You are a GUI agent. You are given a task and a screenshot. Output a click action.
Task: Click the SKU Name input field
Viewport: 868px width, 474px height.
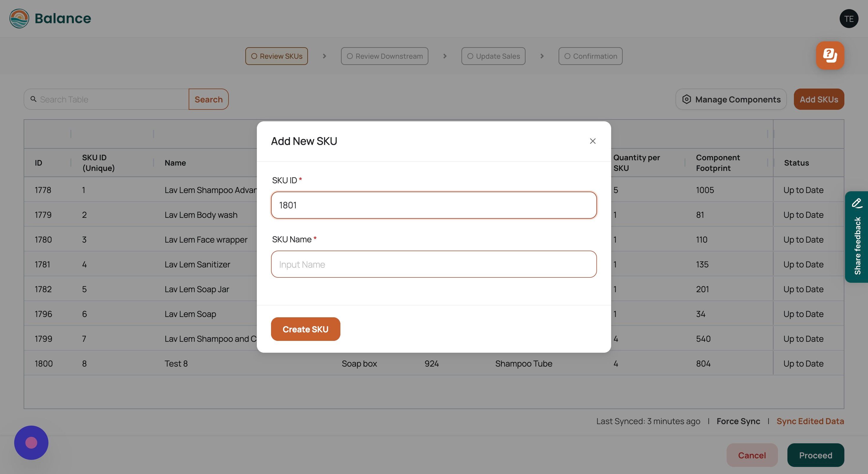click(x=434, y=264)
